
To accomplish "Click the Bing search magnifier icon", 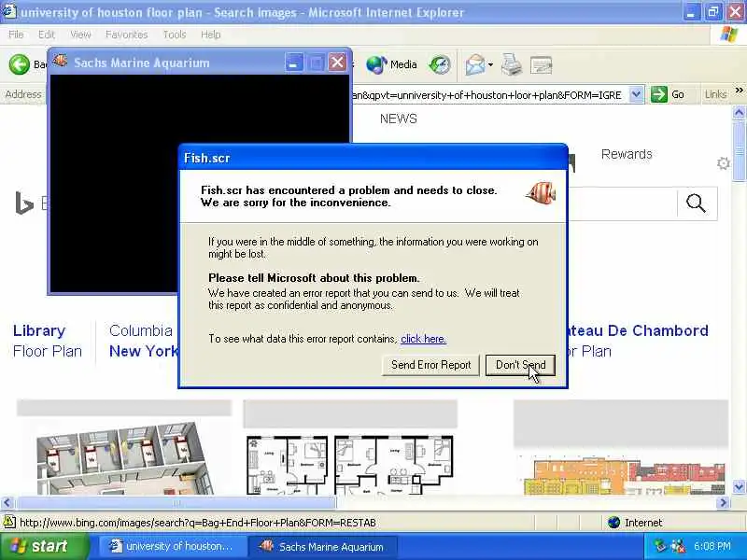I will pyautogui.click(x=696, y=203).
